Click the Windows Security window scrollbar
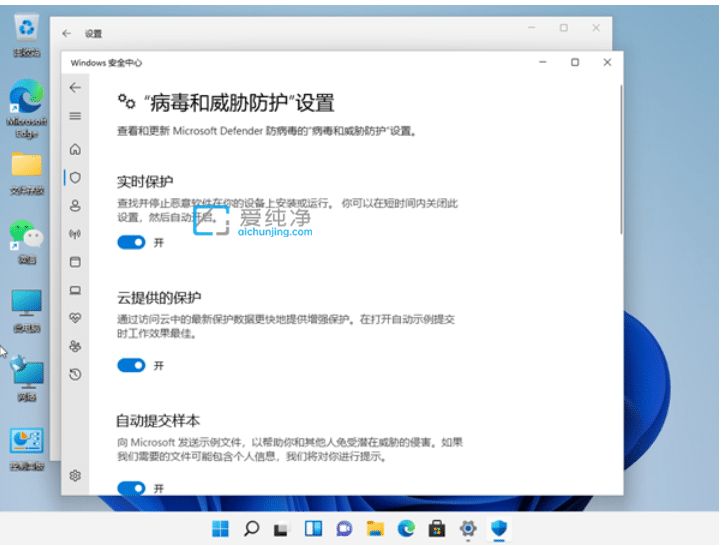 [x=621, y=159]
